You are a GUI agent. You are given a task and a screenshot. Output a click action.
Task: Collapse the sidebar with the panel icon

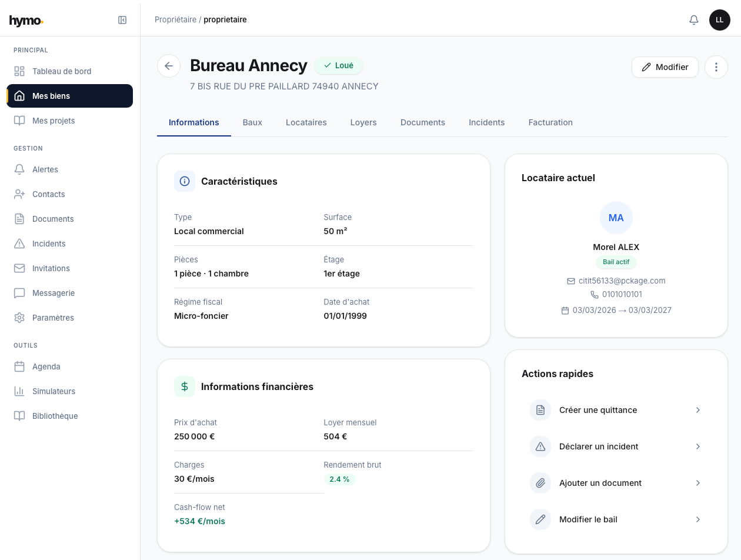tap(122, 20)
